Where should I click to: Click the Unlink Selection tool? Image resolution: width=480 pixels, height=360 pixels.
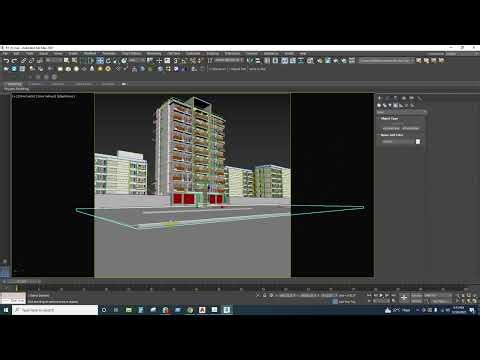(x=31, y=61)
